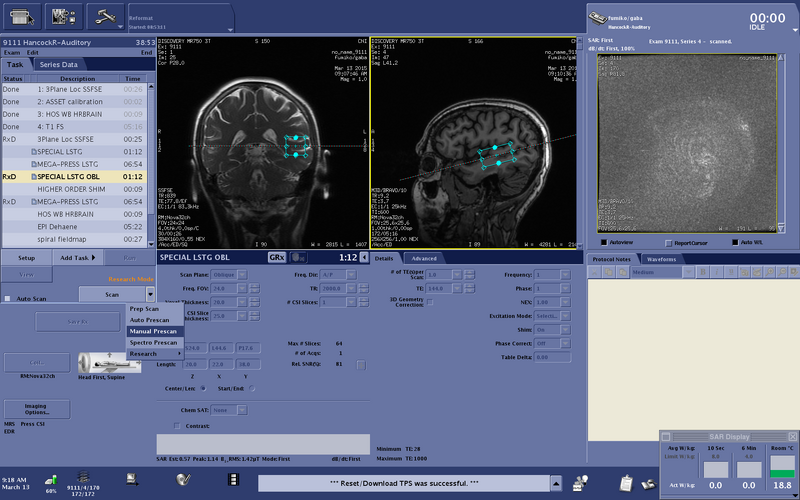
Task: Click the gradient coil status icon above 9111/4/170
Action: [83, 477]
